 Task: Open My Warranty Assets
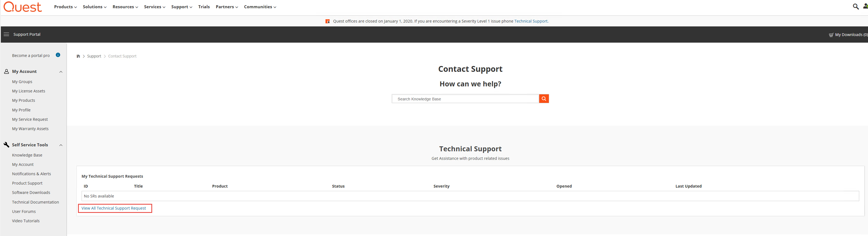30,129
